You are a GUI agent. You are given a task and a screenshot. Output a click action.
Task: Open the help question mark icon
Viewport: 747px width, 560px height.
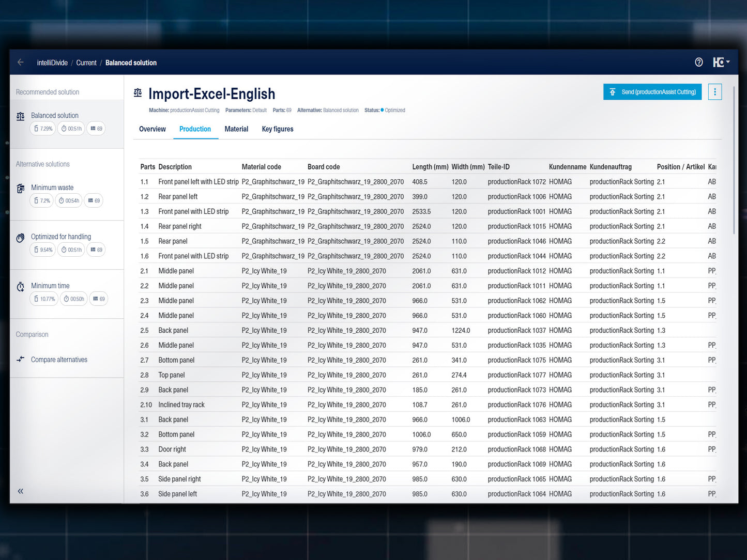pyautogui.click(x=698, y=63)
